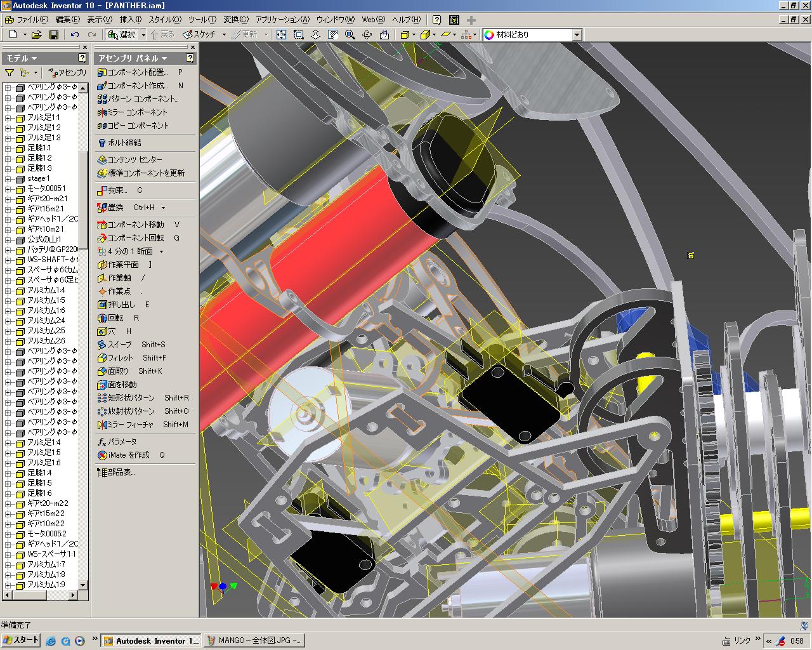Screen dimensions: 812x650
Task: Click iMate を作成
Action: [x=124, y=455]
